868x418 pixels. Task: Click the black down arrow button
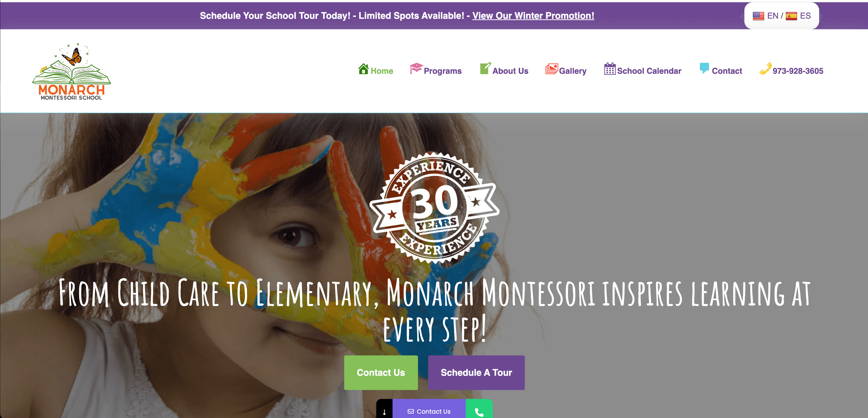384,409
